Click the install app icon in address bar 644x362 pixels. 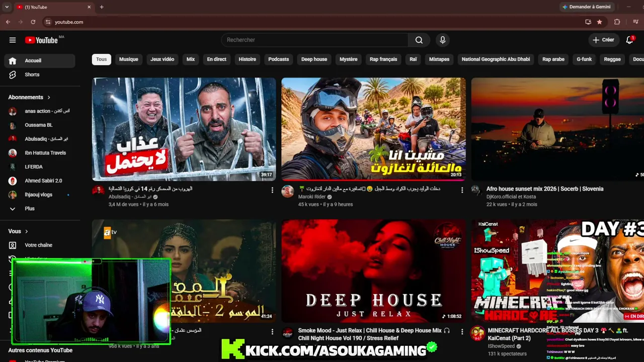point(588,22)
